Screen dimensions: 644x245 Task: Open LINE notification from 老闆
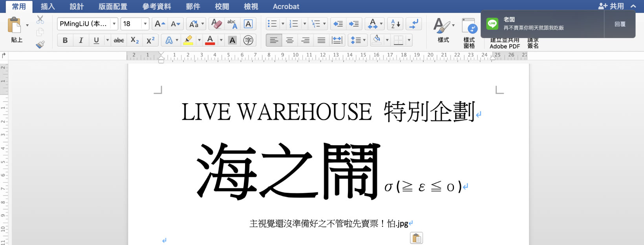coord(543,24)
